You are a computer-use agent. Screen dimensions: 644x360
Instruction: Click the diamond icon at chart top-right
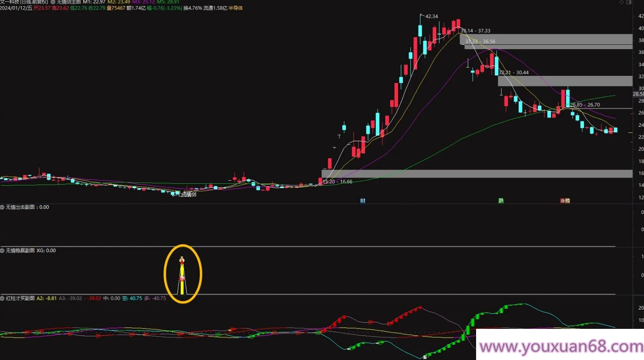[x=621, y=2]
